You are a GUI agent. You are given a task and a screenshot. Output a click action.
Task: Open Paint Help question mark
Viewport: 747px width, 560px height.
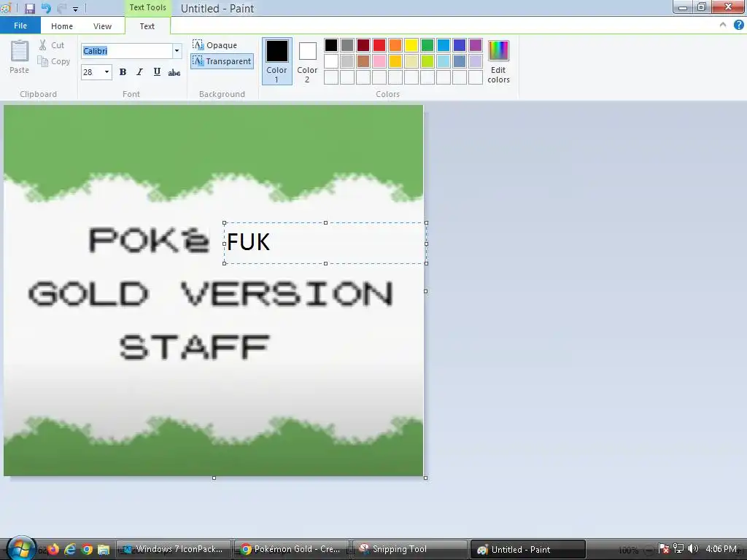click(738, 26)
